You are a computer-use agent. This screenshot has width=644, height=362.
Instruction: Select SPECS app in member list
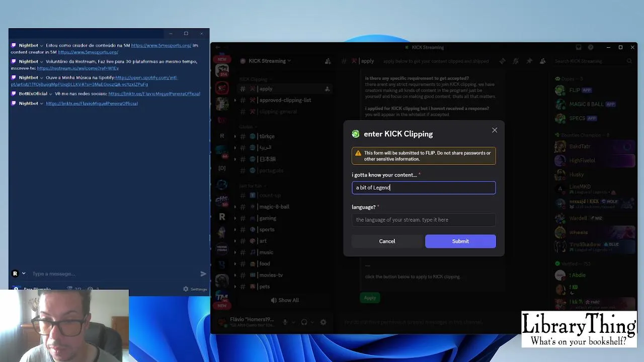point(594,118)
